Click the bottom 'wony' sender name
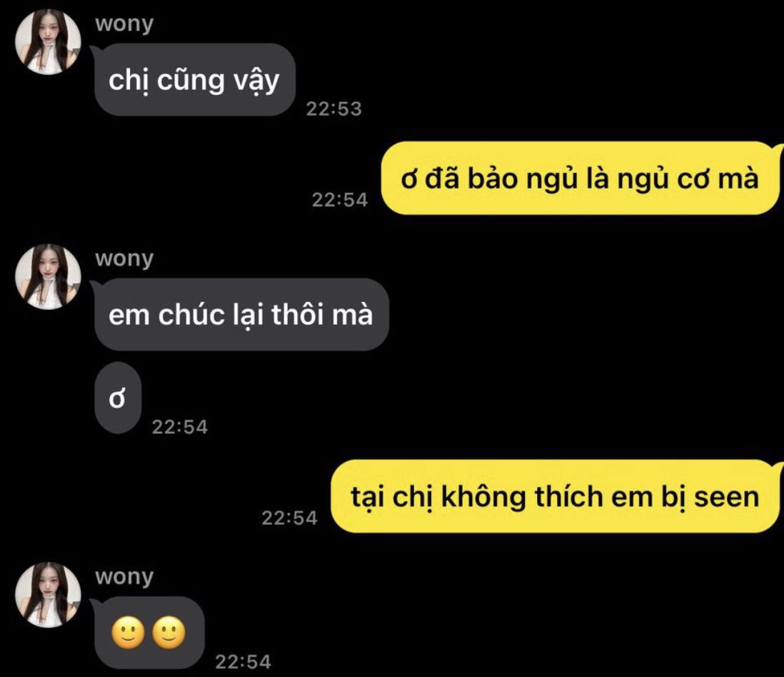The height and width of the screenshot is (677, 784). click(124, 576)
